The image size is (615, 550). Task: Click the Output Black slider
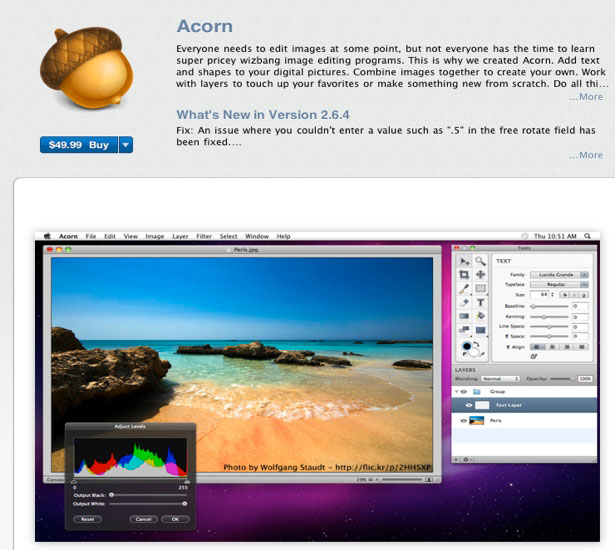148,495
